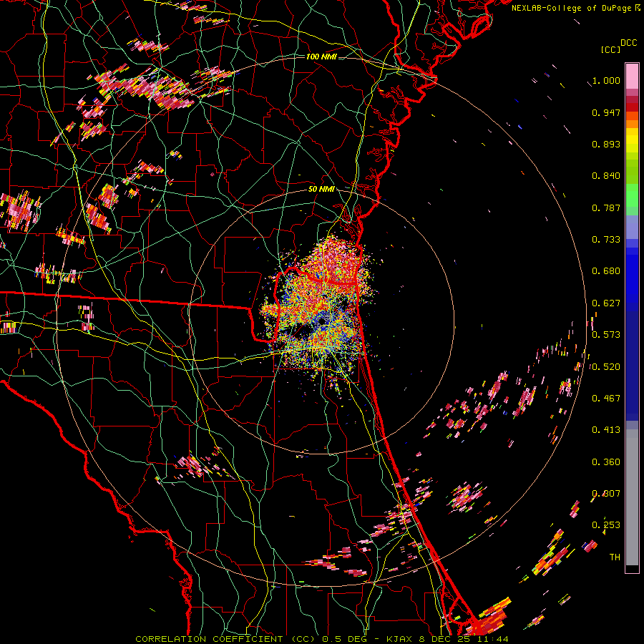Pick the gray segment of the color bar
This screenshot has height=644, width=644.
click(632, 497)
